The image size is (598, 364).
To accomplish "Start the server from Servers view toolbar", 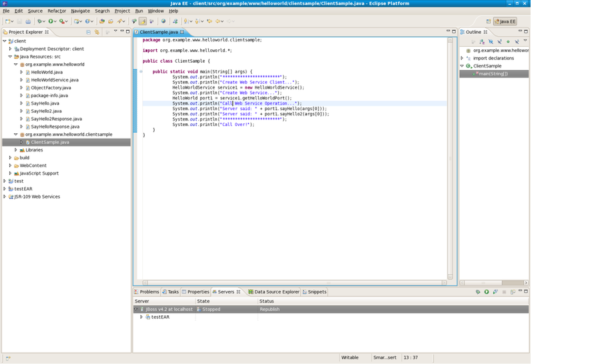I will [x=487, y=292].
